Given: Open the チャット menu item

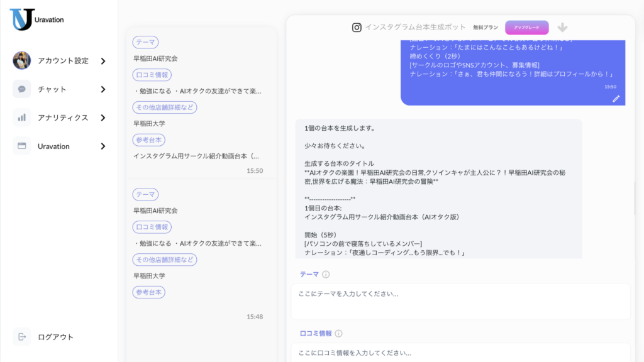Looking at the screenshot, I should pos(52,89).
